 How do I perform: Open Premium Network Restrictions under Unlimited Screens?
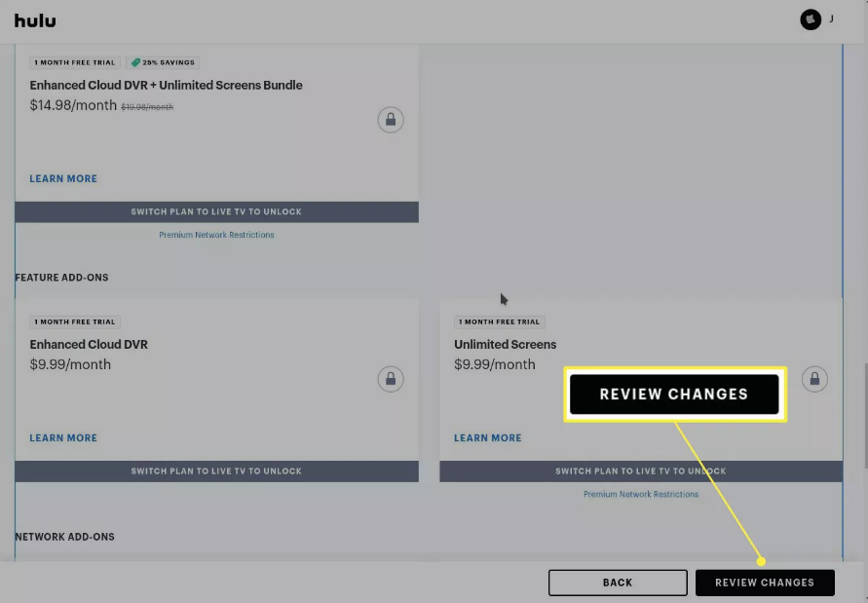pos(641,494)
